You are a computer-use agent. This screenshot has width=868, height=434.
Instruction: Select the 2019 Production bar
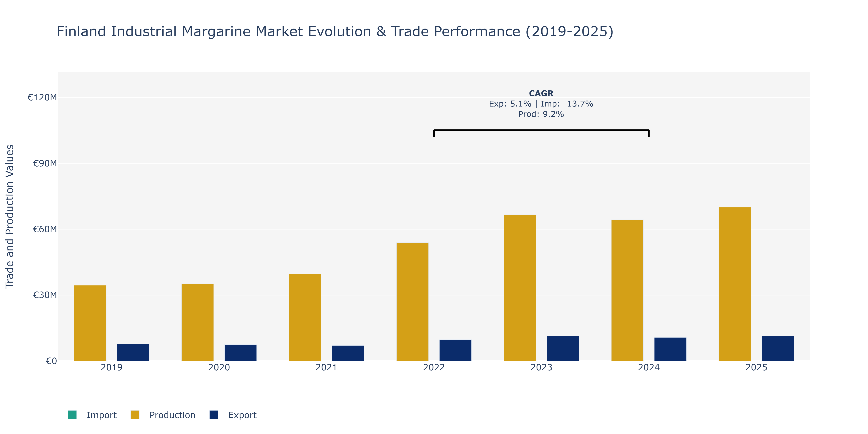(x=90, y=323)
